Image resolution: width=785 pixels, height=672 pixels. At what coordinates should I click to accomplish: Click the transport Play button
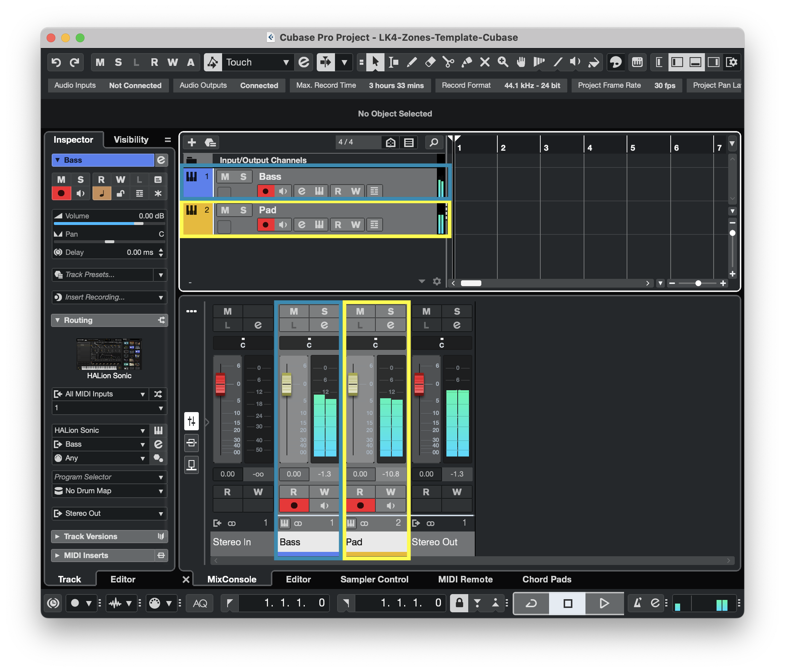605,603
